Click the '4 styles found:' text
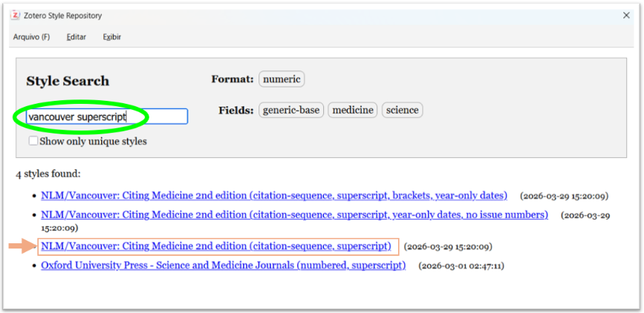Image resolution: width=644 pixels, height=313 pixels. (48, 174)
